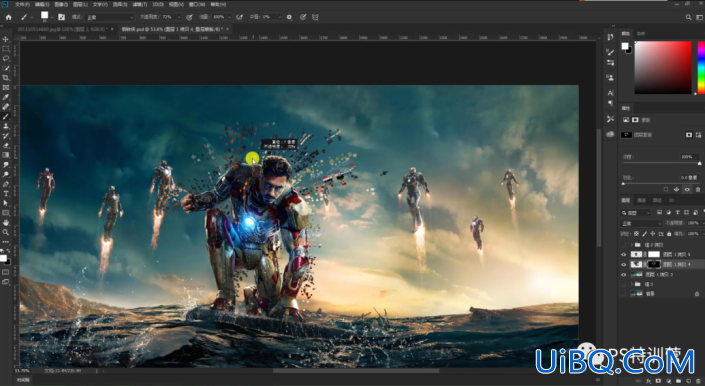Screen dimensions: 705x386
Task: Click the delete layer trash icon
Action: 697,381
